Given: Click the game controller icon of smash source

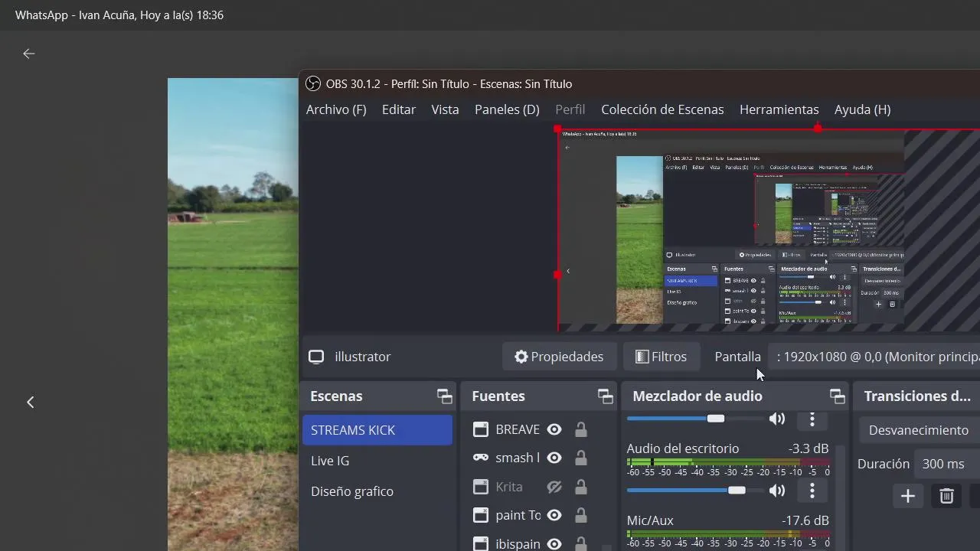Looking at the screenshot, I should tap(480, 458).
